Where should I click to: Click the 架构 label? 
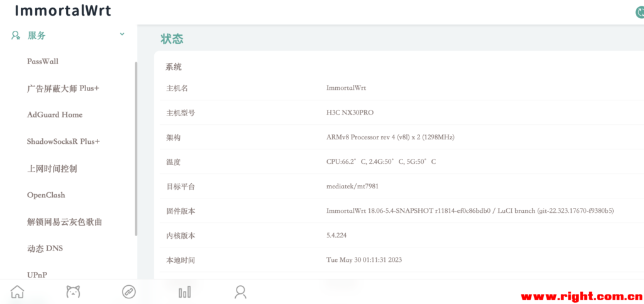point(173,138)
